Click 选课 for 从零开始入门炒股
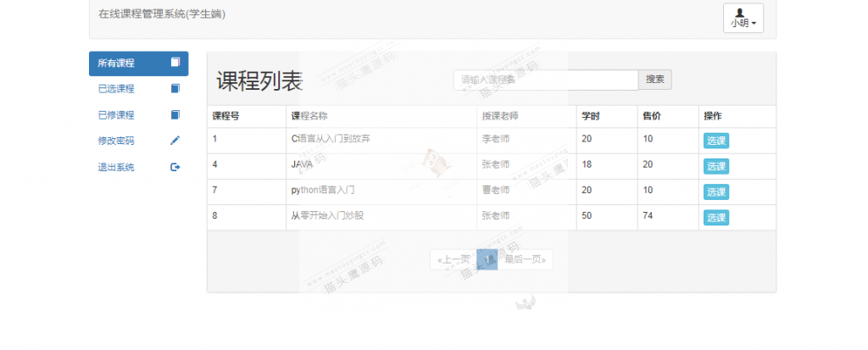This screenshot has height=350, width=868. coord(716,218)
